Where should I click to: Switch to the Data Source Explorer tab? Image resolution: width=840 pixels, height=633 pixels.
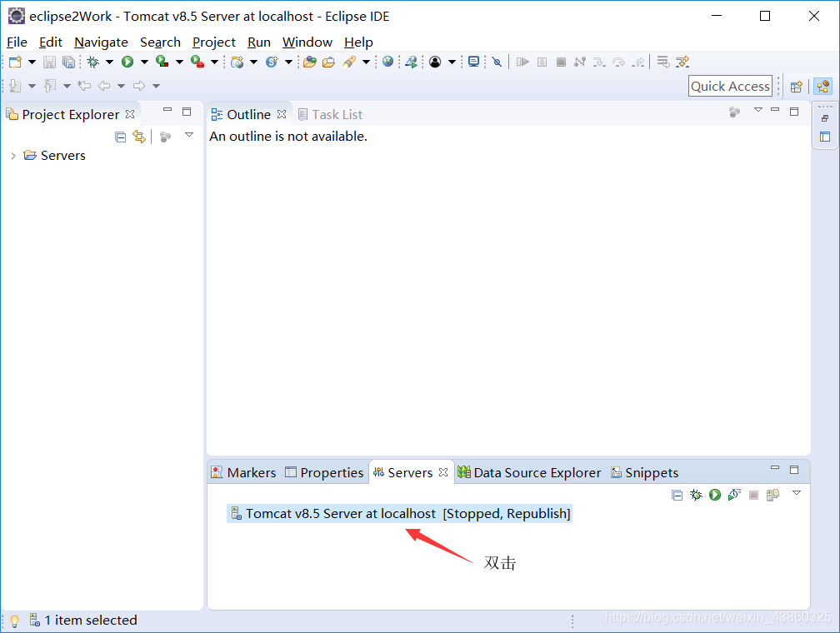529,472
